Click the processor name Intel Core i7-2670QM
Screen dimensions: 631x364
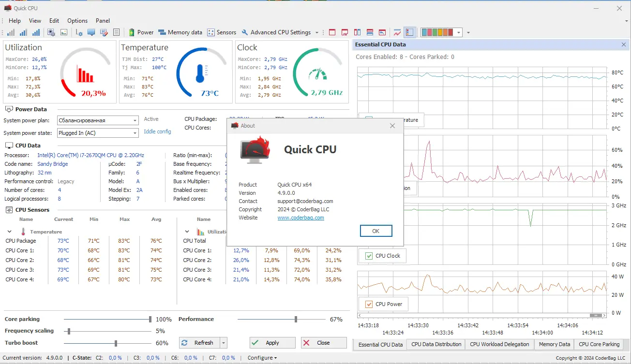point(90,155)
